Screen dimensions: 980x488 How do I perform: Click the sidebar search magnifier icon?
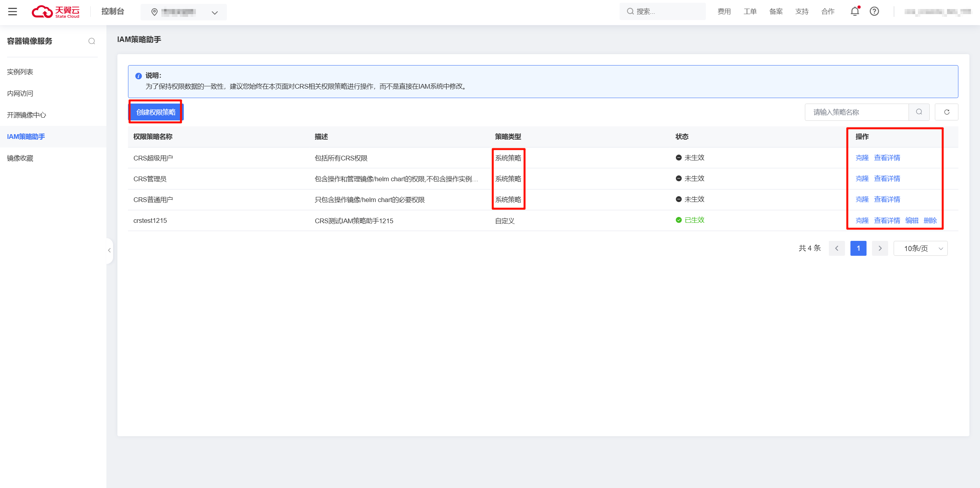91,41
